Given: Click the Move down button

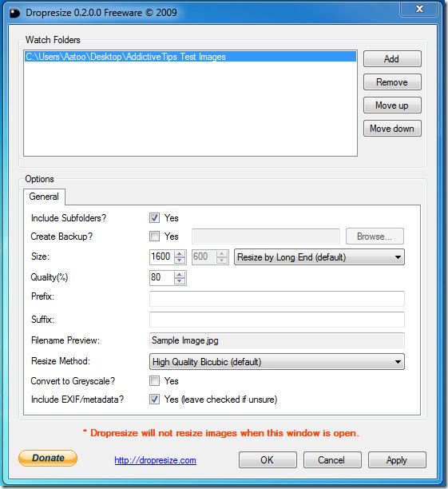Looking at the screenshot, I should 392,129.
